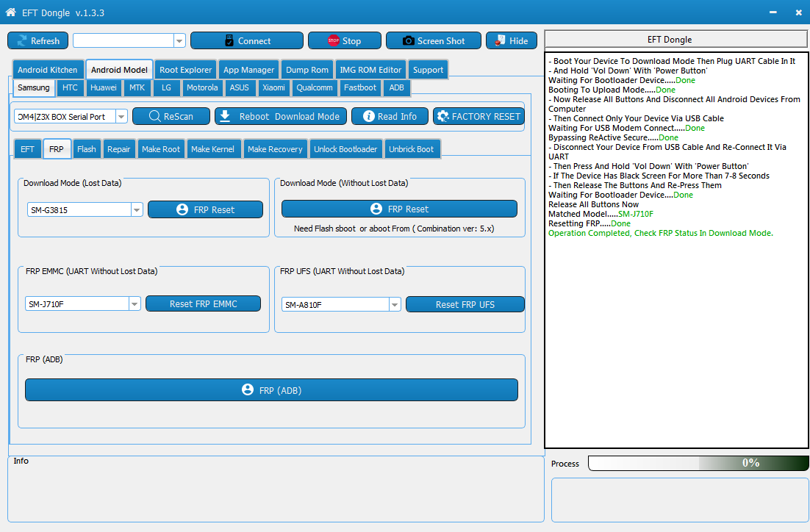Open the Support tab

coord(428,70)
